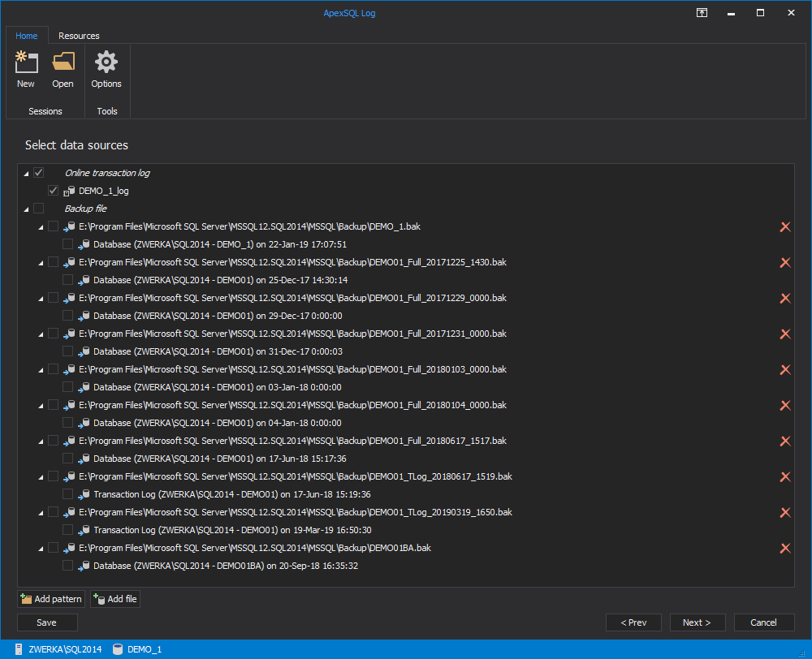This screenshot has width=812, height=659.
Task: Select Database DEMO01 on 03-Jan-18 0:00:00 row
Action: tap(218, 387)
